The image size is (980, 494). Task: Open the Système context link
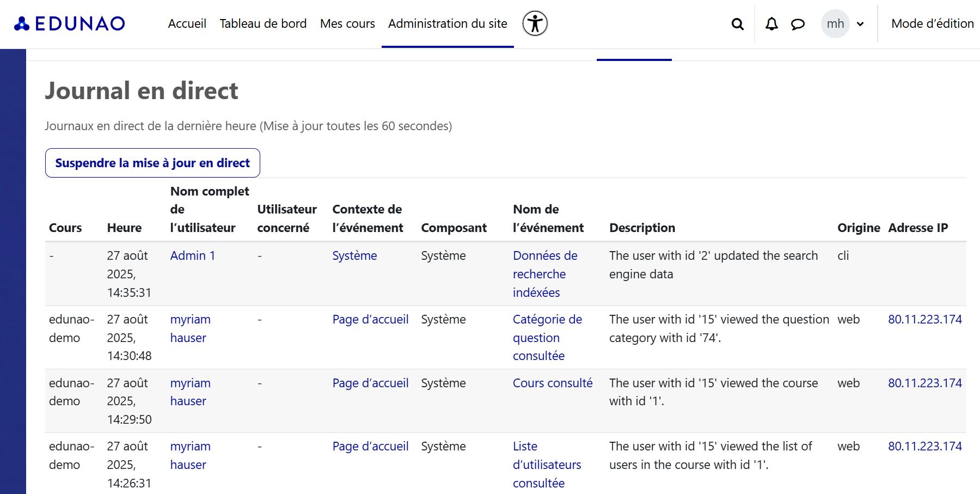[x=354, y=255]
